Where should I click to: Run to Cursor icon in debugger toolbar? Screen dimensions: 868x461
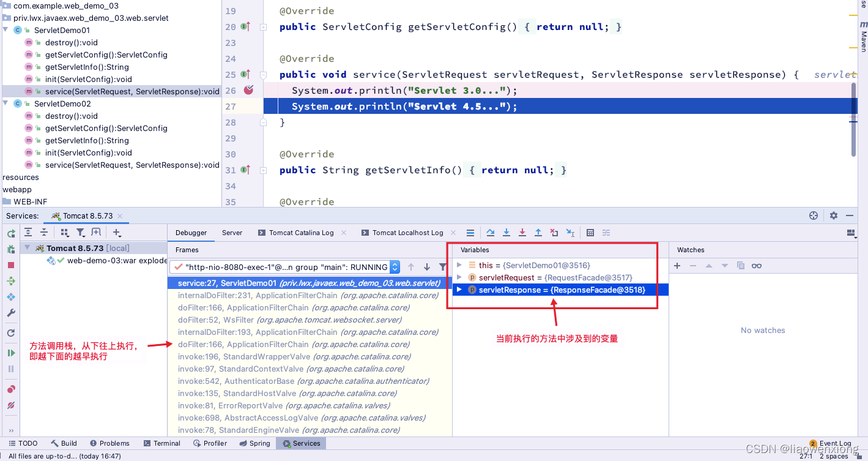point(570,233)
